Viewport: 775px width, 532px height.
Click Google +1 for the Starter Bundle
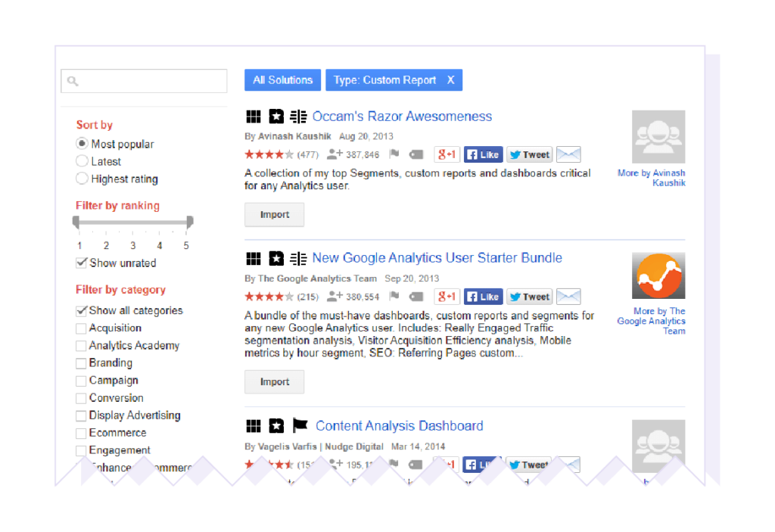pos(447,297)
